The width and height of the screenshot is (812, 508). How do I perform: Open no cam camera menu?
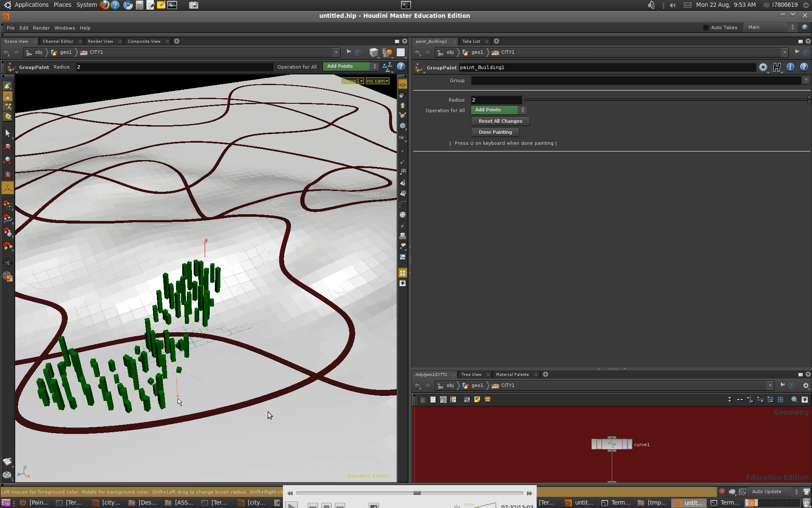tap(378, 81)
